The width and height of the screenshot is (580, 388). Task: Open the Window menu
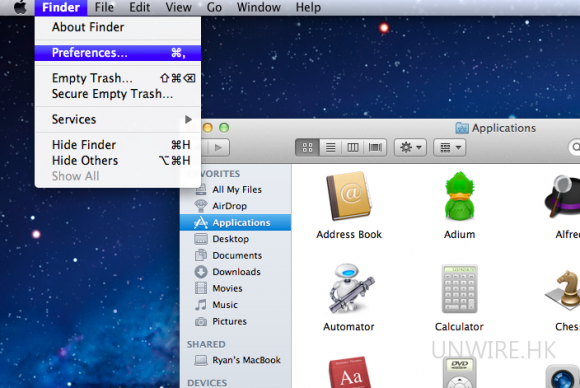[x=259, y=7]
